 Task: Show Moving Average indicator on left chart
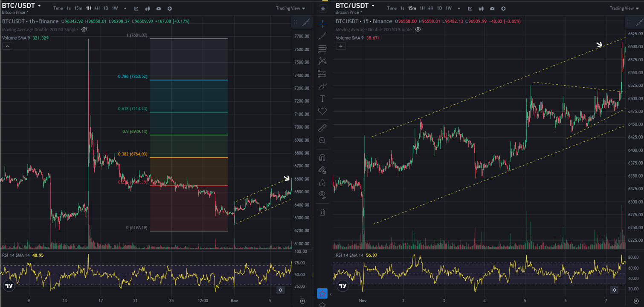tap(84, 29)
